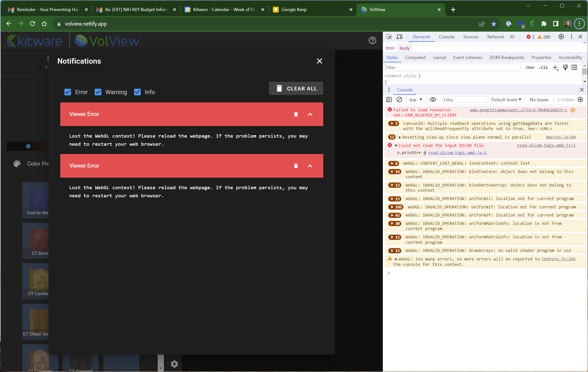Screen dimensions: 588x372
Task: Clear the console with the no-entry icon
Action: point(399,100)
